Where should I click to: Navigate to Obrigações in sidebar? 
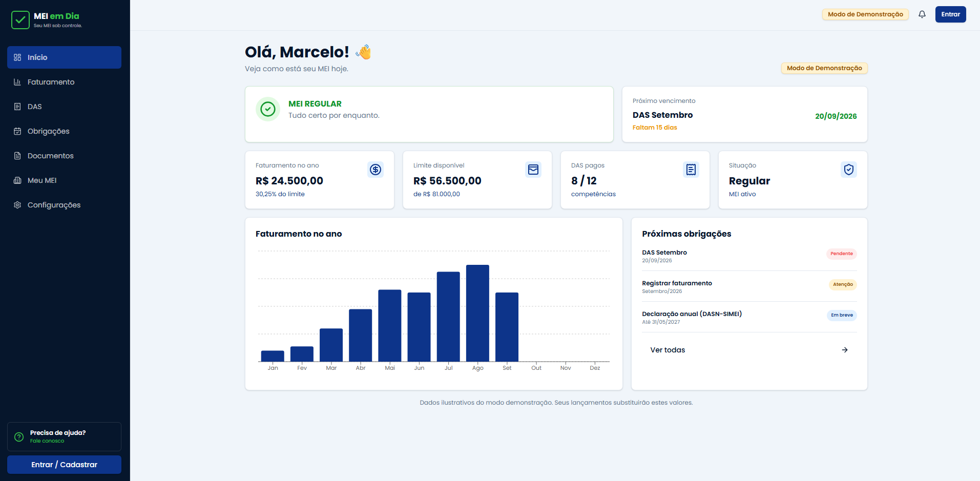pos(64,131)
